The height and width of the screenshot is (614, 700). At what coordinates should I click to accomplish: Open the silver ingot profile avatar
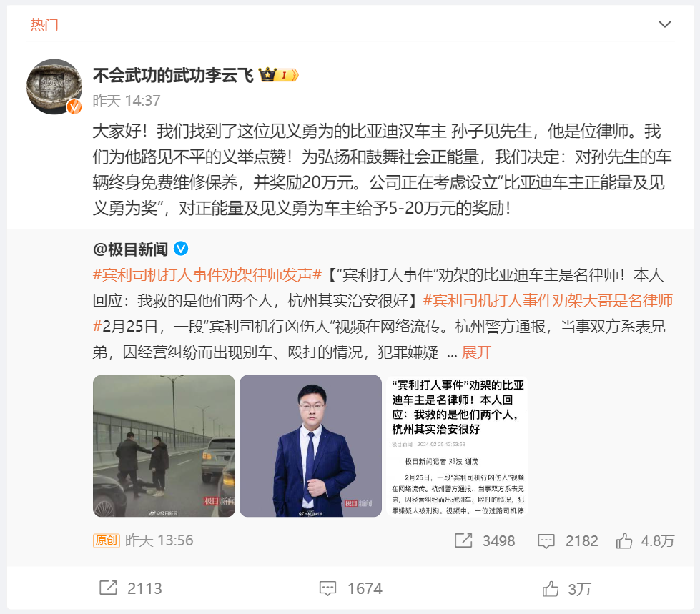[54, 86]
